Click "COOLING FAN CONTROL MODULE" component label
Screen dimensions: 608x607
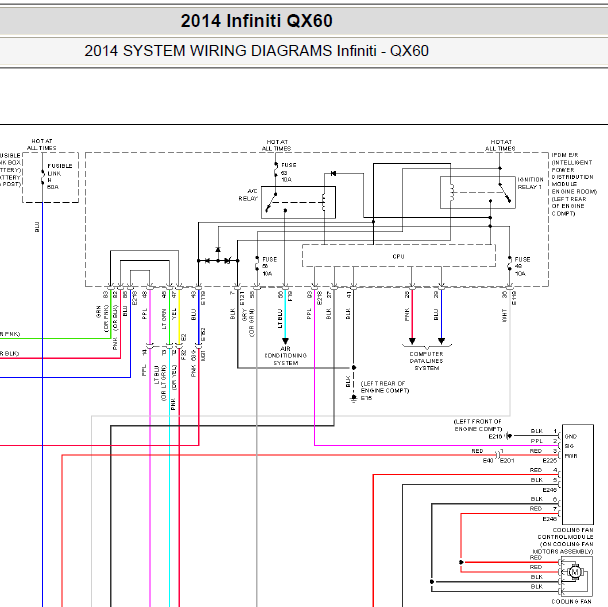click(x=565, y=541)
